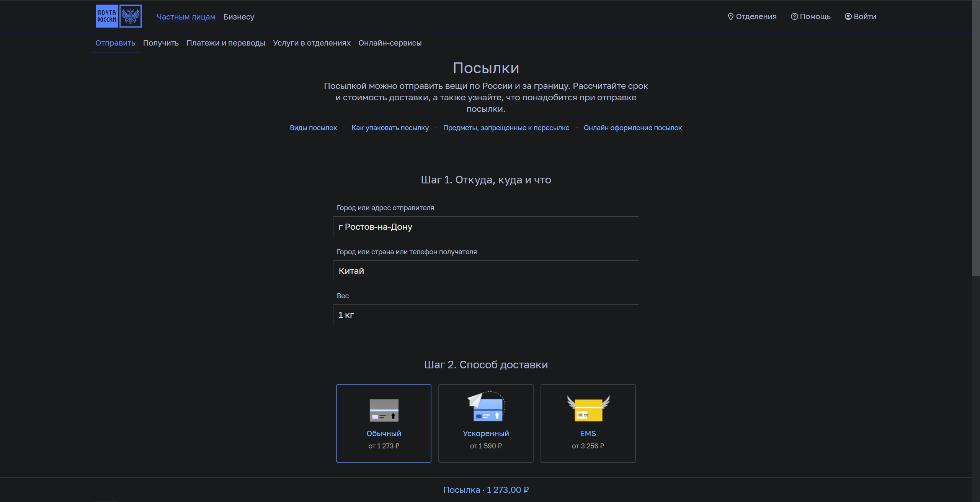Open the Платежи и переводы menu
Image resolution: width=980 pixels, height=502 pixels.
click(225, 43)
